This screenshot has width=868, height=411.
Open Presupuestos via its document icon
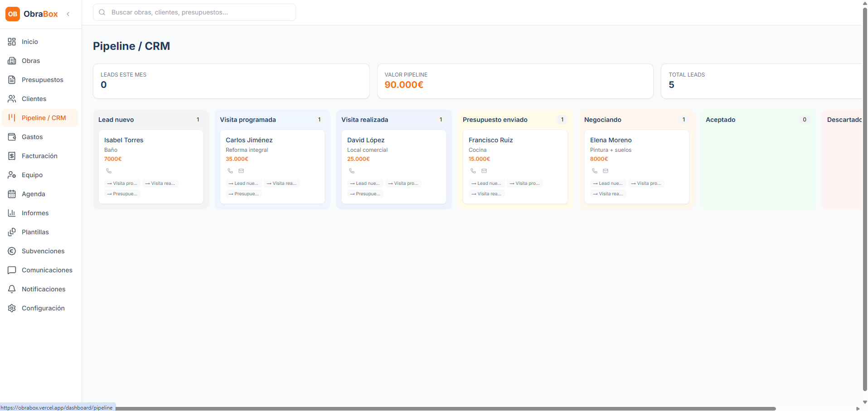tap(12, 80)
